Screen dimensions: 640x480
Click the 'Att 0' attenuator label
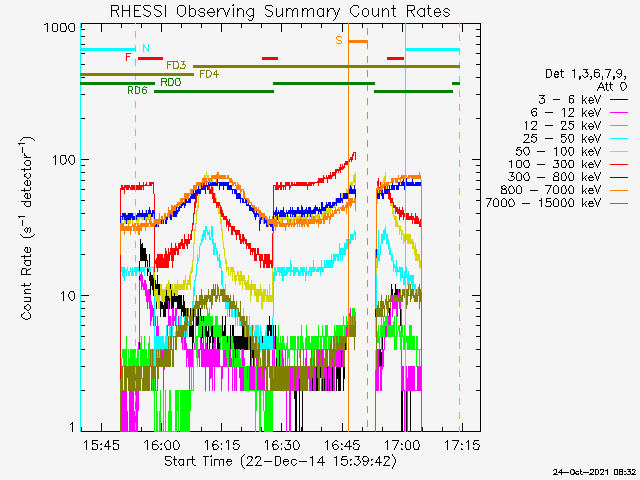click(x=612, y=87)
